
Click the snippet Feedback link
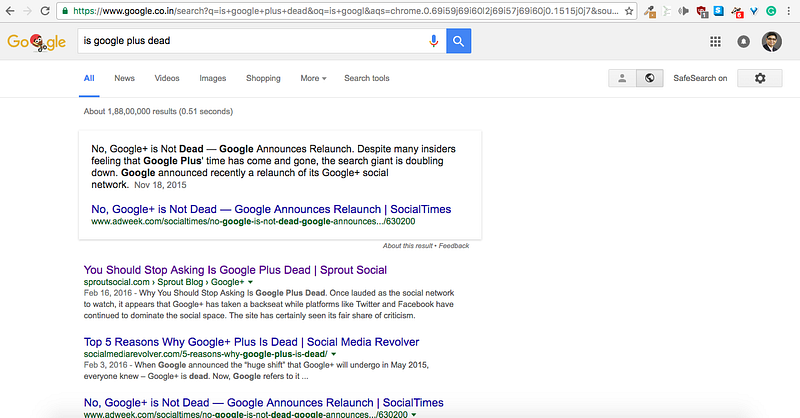click(454, 246)
